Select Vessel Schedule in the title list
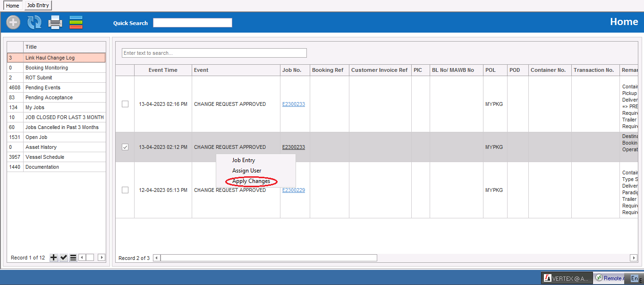The height and width of the screenshot is (285, 644). point(45,157)
